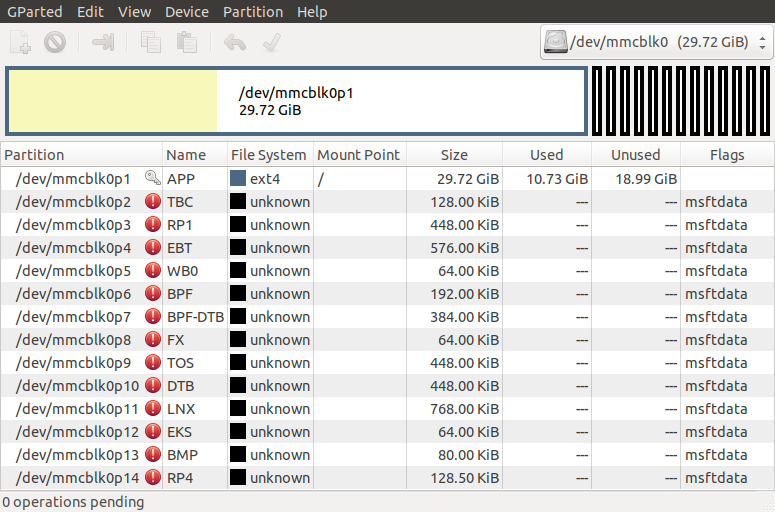Click the Unused column header
This screenshot has height=512, width=775.
636,155
